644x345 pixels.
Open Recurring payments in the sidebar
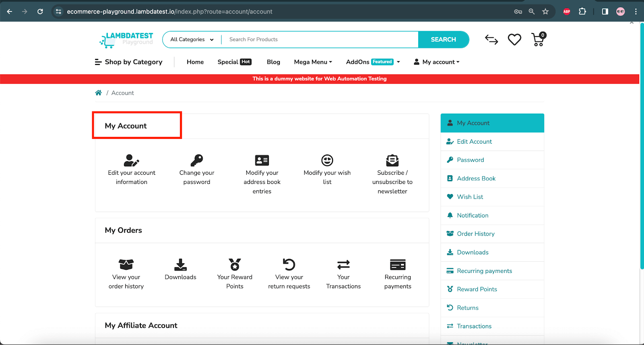[x=492, y=271]
